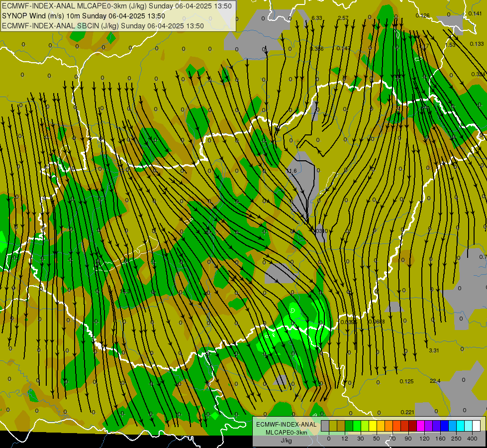Click the 11.6 value on the map
This screenshot has height=448, width=487.
[x=292, y=171]
